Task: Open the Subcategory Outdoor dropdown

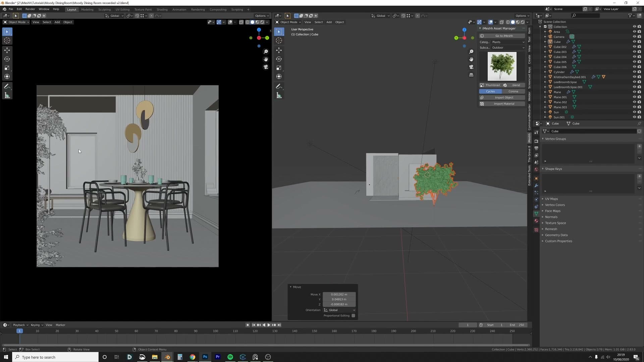Action: pyautogui.click(x=508, y=48)
